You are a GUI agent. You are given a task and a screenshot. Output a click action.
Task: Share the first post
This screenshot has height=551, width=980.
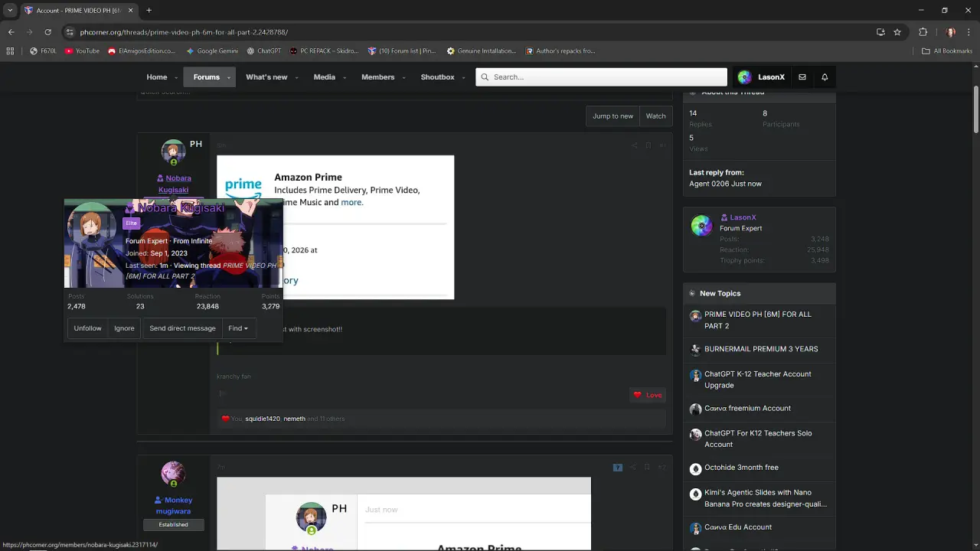(x=634, y=145)
